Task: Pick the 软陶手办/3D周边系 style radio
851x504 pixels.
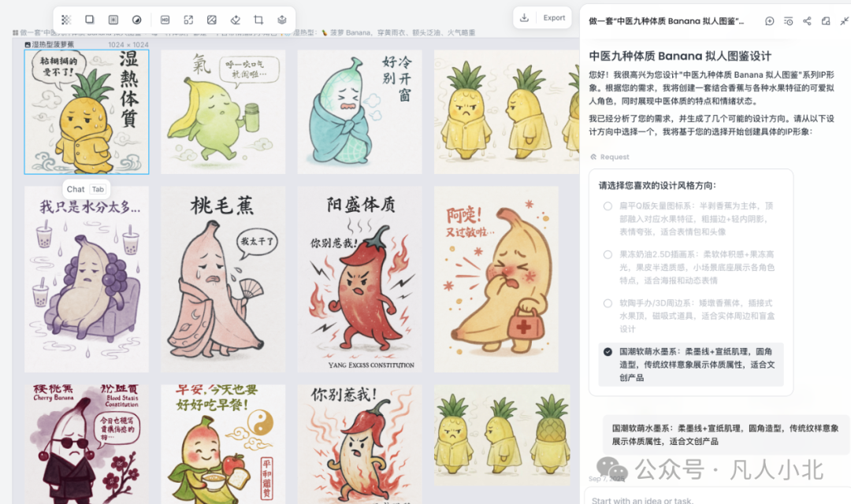Action: (608, 303)
